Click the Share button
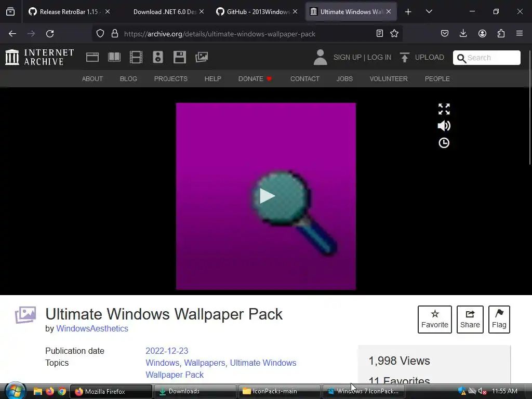532x399 pixels. tap(470, 320)
